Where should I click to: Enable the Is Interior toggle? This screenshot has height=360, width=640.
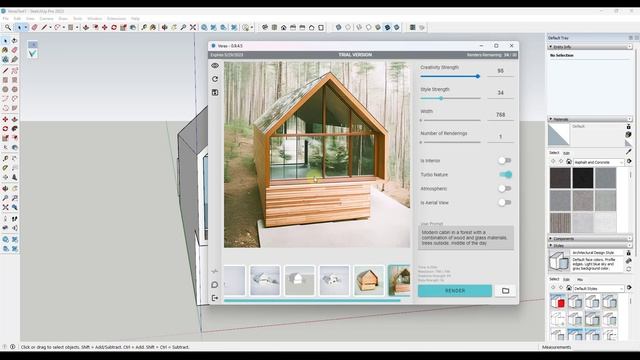505,160
